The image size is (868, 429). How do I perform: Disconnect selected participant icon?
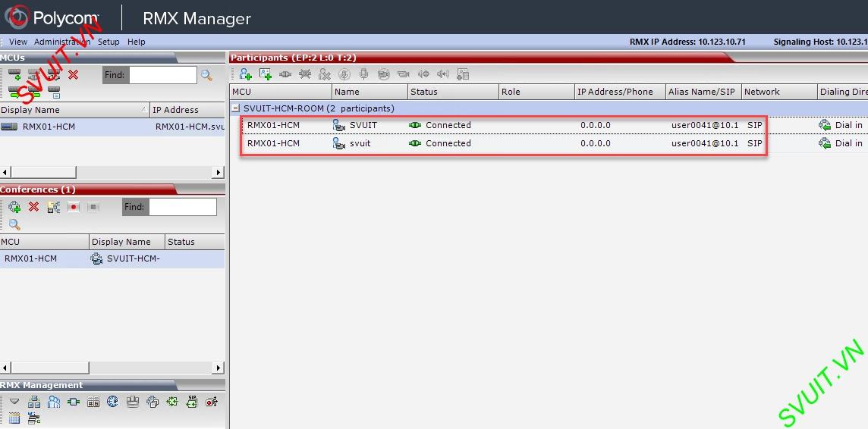point(304,74)
